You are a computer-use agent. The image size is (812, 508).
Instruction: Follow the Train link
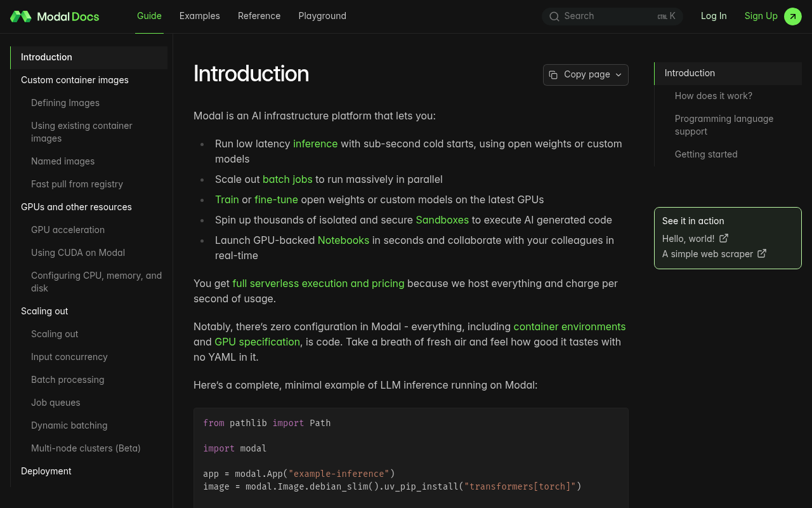[x=227, y=199]
